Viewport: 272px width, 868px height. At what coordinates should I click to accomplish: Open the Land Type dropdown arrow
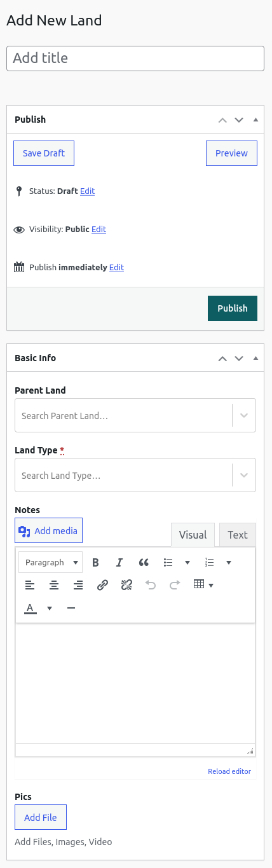click(244, 475)
